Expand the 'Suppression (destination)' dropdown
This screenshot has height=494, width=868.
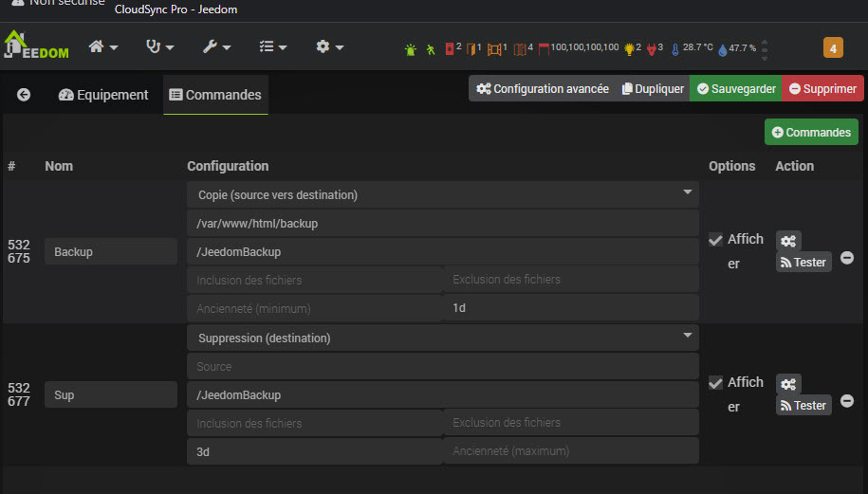coord(443,338)
